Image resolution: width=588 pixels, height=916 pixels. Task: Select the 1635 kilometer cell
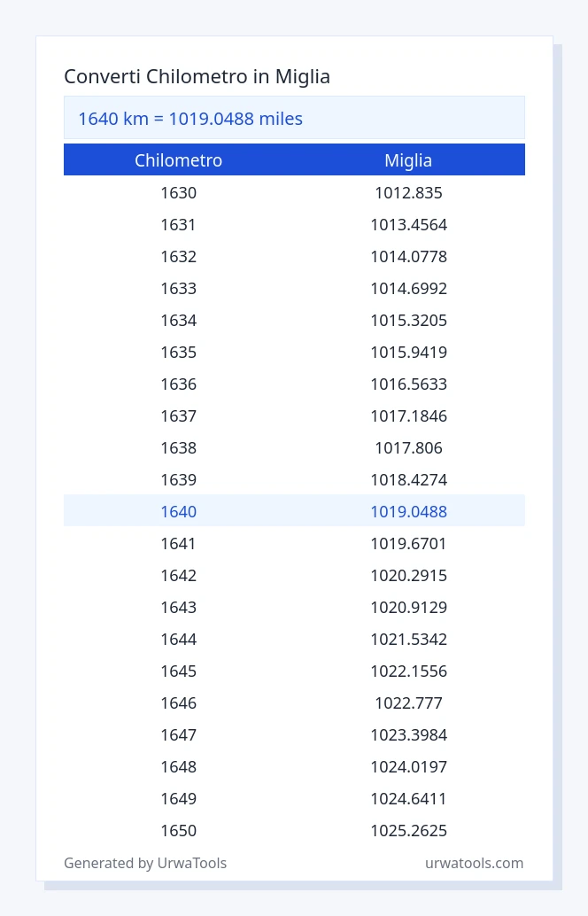pos(179,353)
